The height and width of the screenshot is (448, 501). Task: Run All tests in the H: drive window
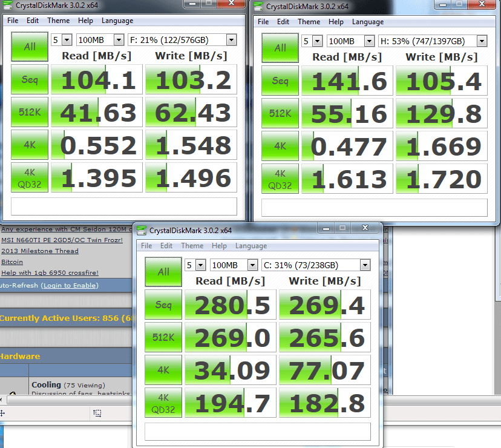[x=280, y=48]
